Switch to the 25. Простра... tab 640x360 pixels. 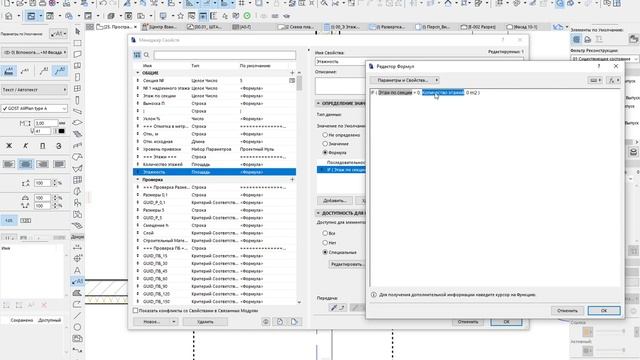pos(116,27)
